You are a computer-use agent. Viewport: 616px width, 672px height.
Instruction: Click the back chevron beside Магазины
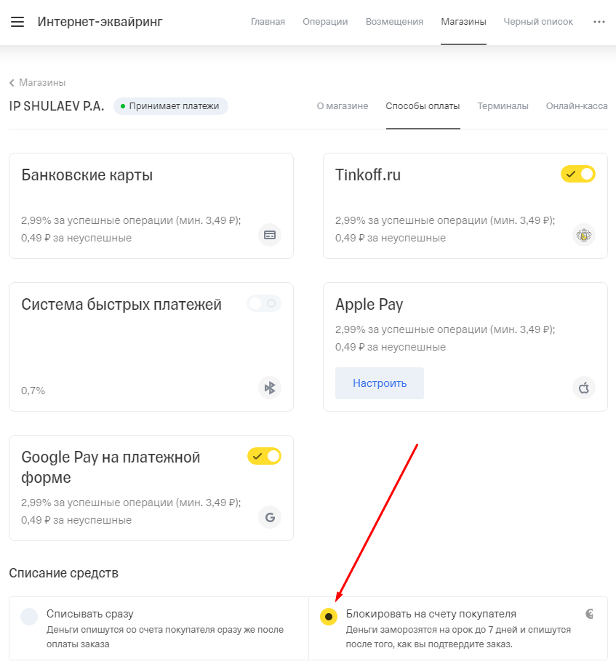[x=12, y=83]
